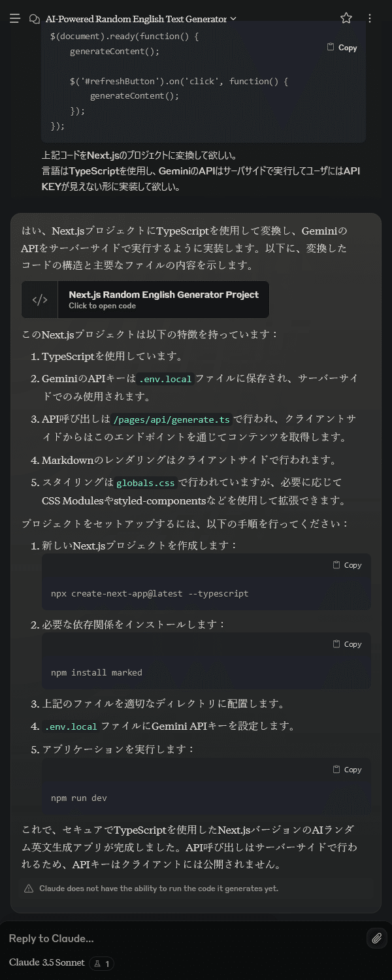Star this conversation
The width and height of the screenshot is (392, 980).
coord(346,18)
